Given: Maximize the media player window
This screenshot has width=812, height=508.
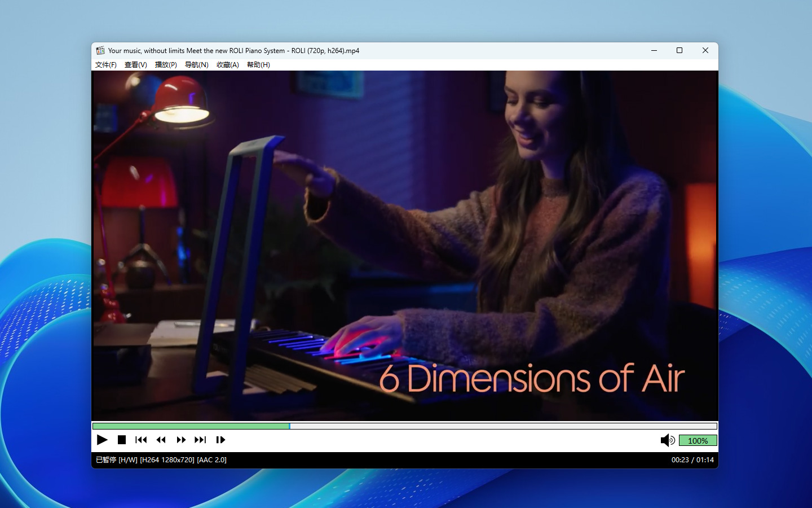Looking at the screenshot, I should (x=679, y=50).
